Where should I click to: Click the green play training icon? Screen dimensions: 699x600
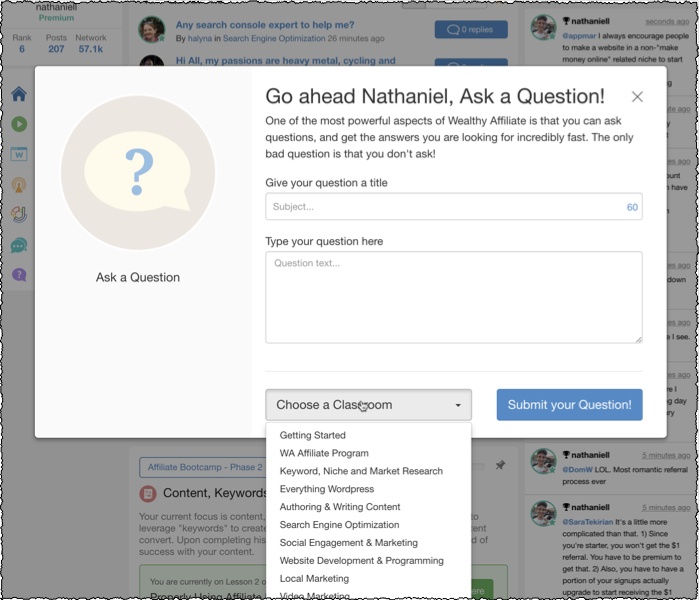click(x=19, y=124)
